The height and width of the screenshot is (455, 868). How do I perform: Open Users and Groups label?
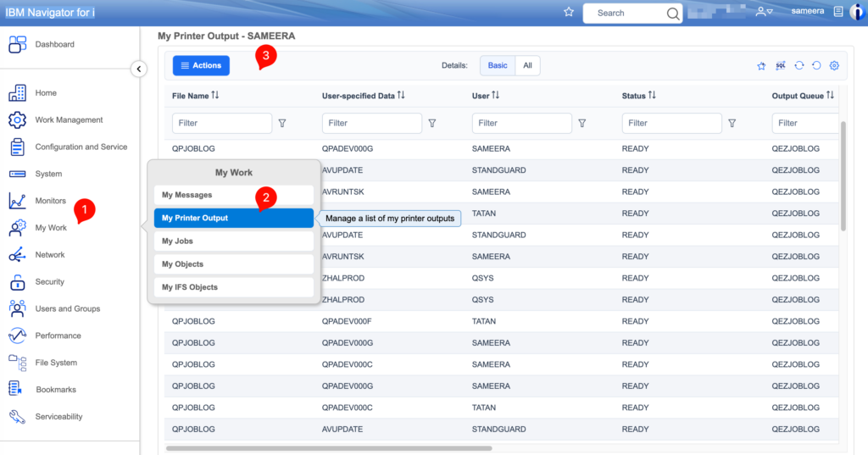[68, 309]
